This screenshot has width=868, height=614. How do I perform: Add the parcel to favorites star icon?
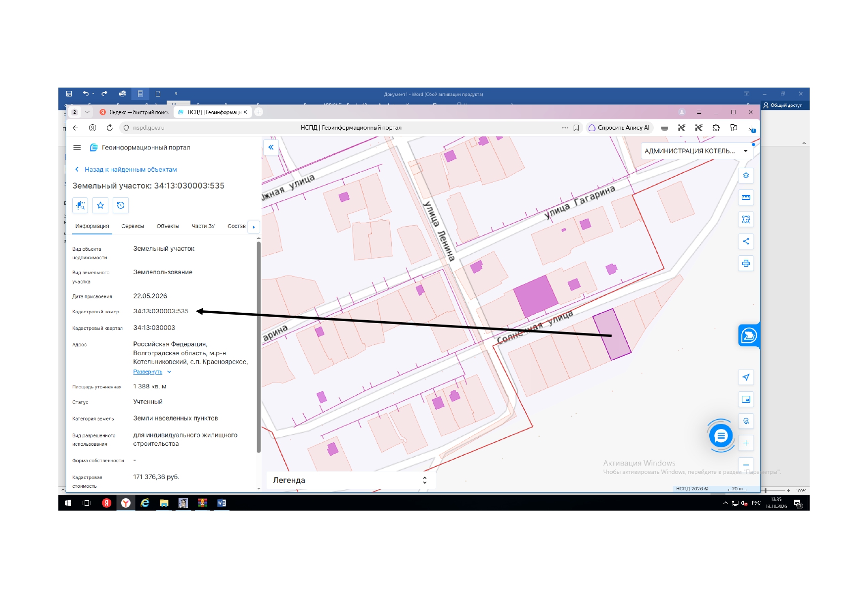coord(100,205)
